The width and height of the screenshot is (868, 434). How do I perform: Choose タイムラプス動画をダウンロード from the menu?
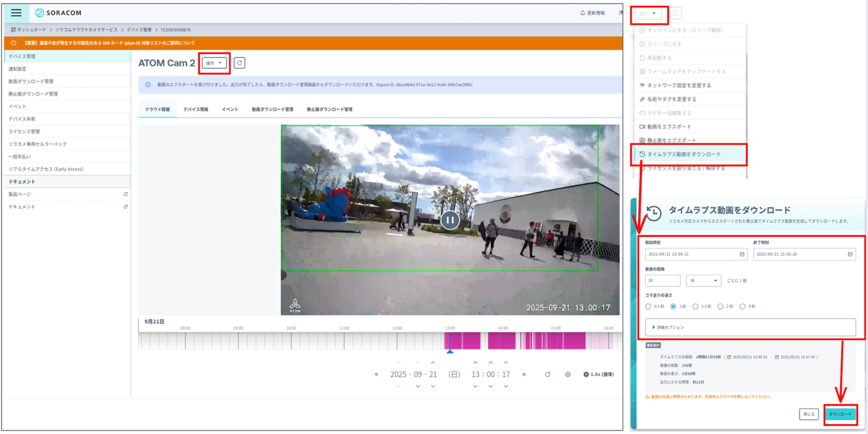point(689,154)
